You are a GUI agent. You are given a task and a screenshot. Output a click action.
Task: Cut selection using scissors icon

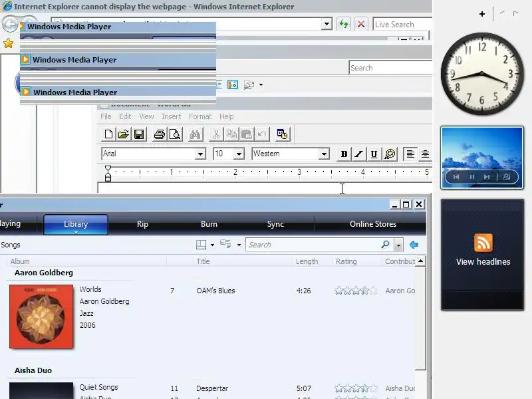pyautogui.click(x=215, y=134)
